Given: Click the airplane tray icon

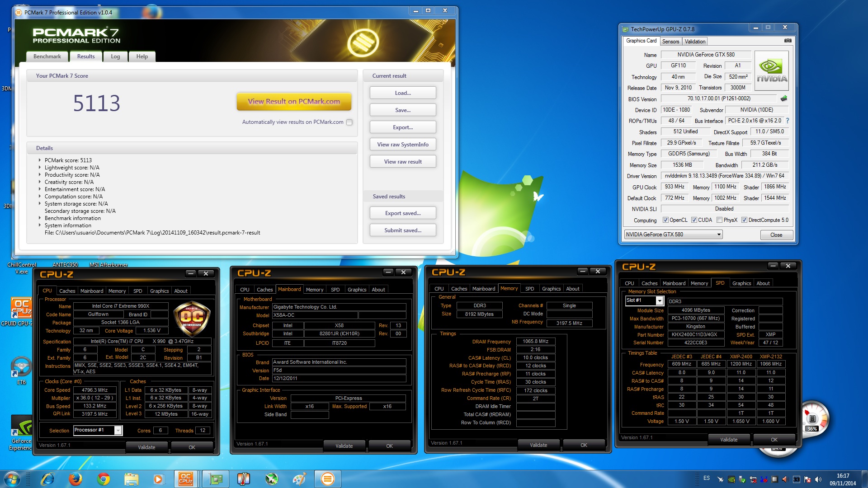Looking at the screenshot, I should tap(720, 479).
